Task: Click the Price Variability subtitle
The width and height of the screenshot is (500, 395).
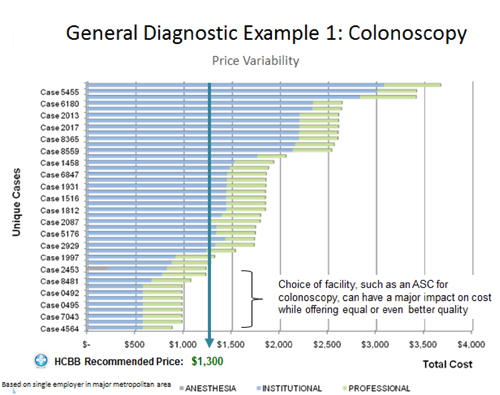Action: click(256, 61)
